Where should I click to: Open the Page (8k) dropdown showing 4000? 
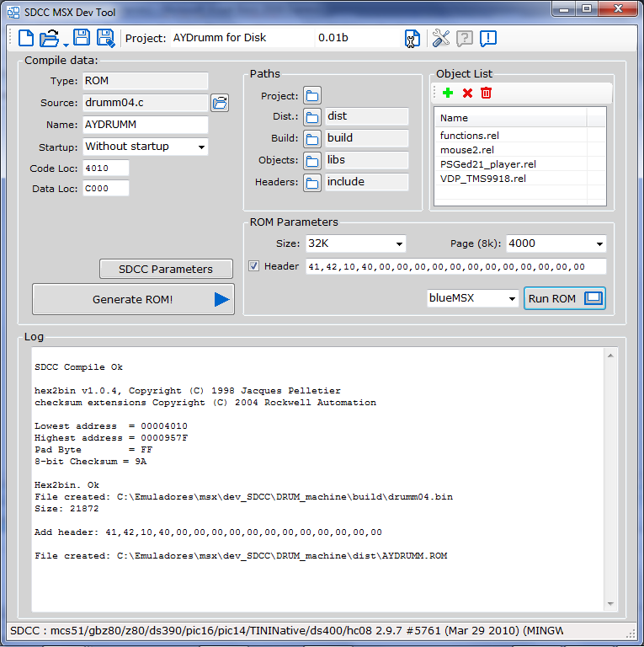coord(599,243)
